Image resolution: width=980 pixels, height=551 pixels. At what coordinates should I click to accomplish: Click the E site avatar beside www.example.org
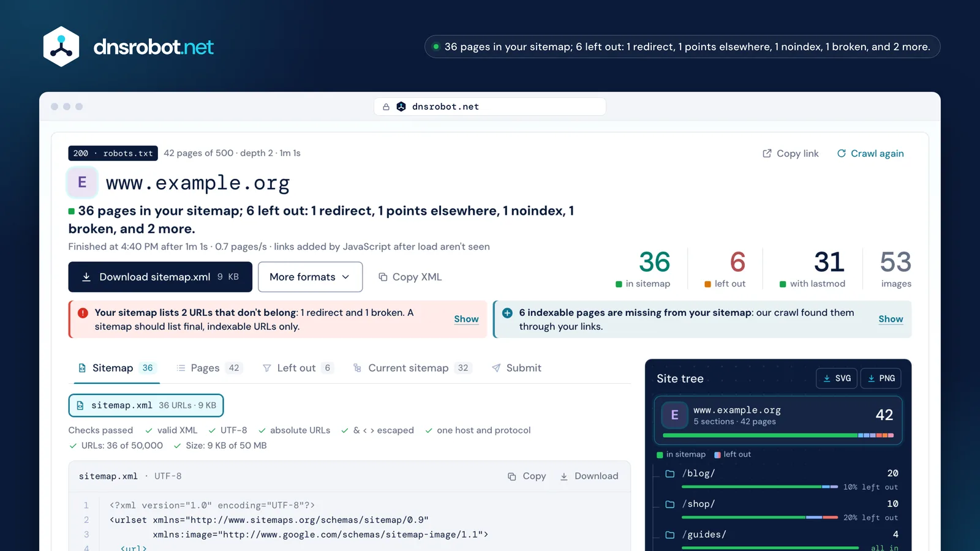pos(82,182)
